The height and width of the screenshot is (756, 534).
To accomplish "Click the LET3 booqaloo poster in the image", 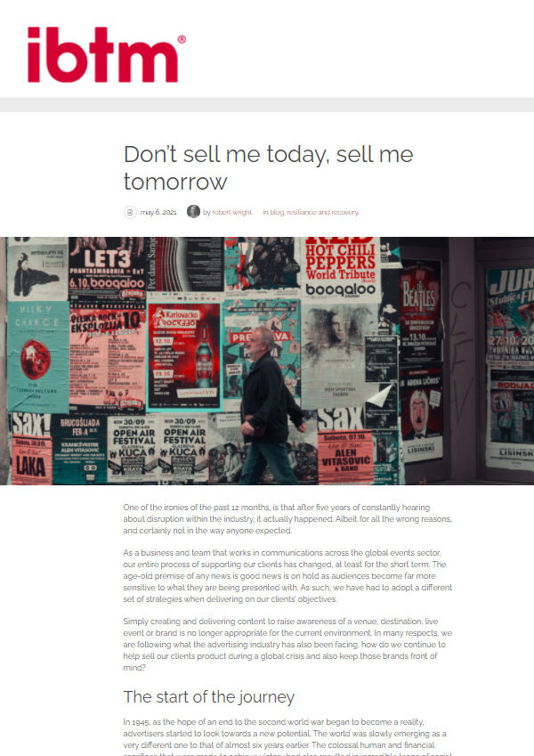I will (107, 268).
